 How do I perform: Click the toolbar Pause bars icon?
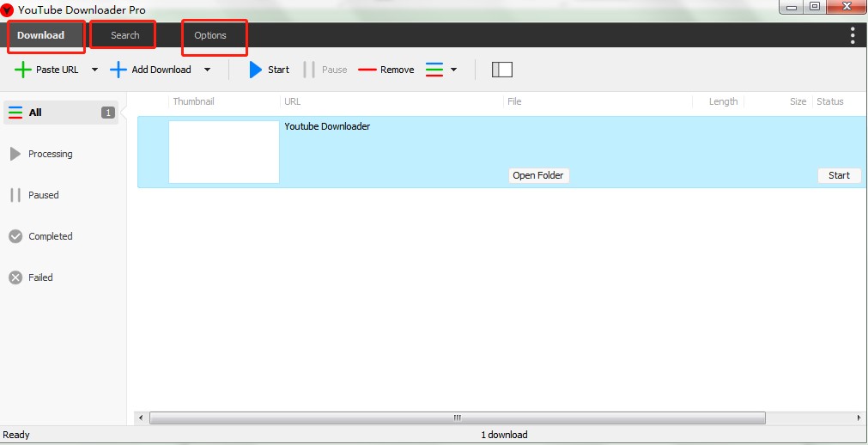tap(309, 70)
